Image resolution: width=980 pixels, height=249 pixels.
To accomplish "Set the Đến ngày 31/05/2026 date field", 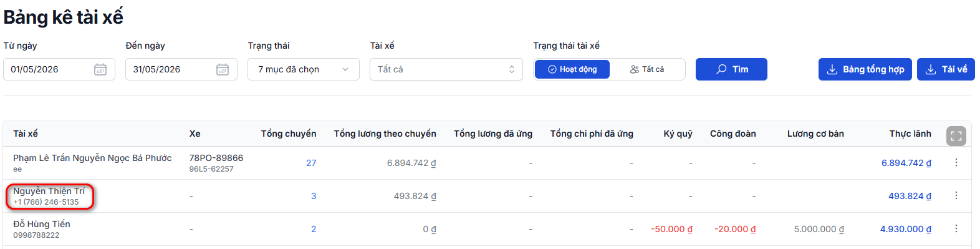I will tap(181, 69).
